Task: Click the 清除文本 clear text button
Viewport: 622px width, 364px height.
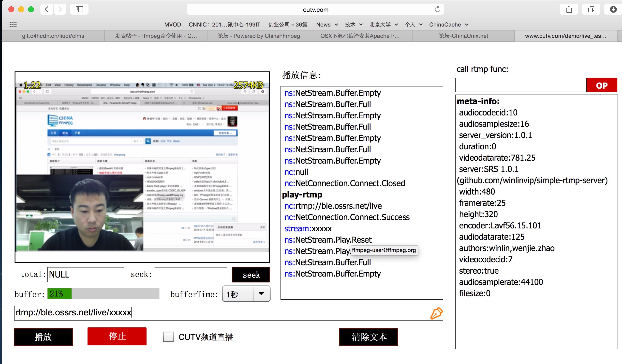Action: tap(368, 337)
